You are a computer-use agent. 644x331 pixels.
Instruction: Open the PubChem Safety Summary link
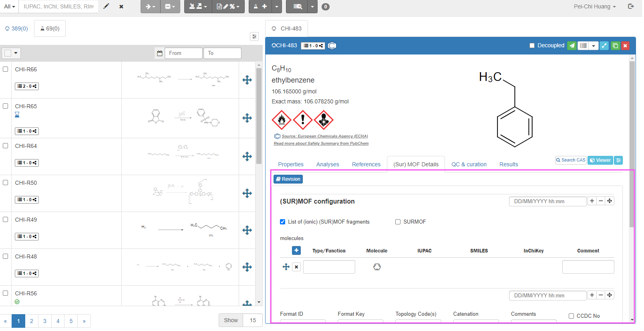(321, 143)
